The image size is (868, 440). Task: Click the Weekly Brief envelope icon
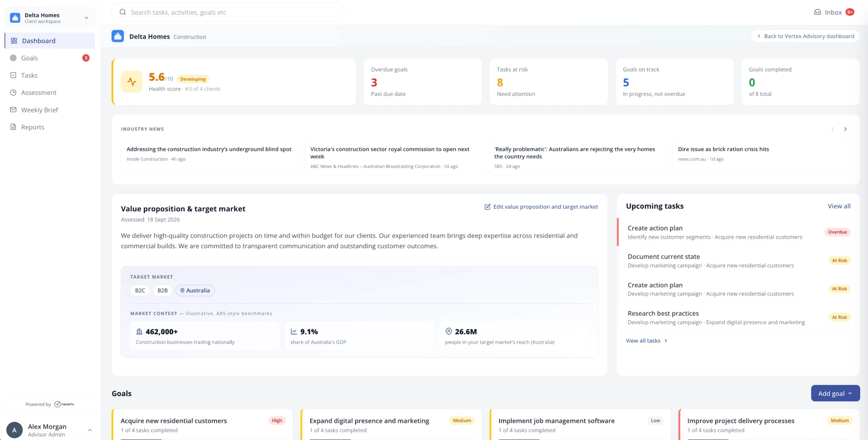tap(13, 110)
